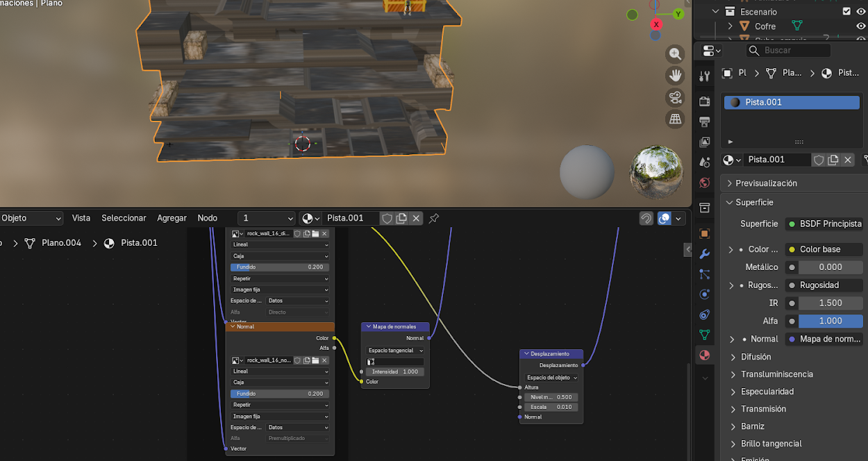
Task: Open the Objeto shader type dropdown
Action: pyautogui.click(x=31, y=218)
